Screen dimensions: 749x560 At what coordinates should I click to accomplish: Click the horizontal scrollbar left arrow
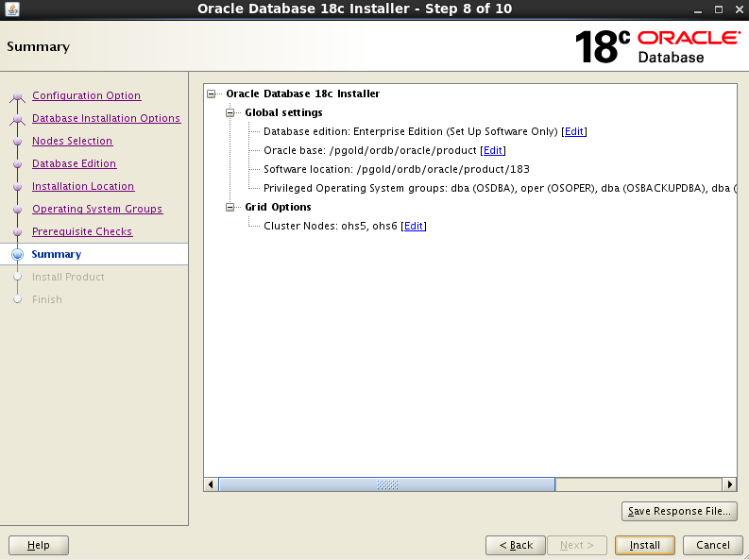pos(211,484)
